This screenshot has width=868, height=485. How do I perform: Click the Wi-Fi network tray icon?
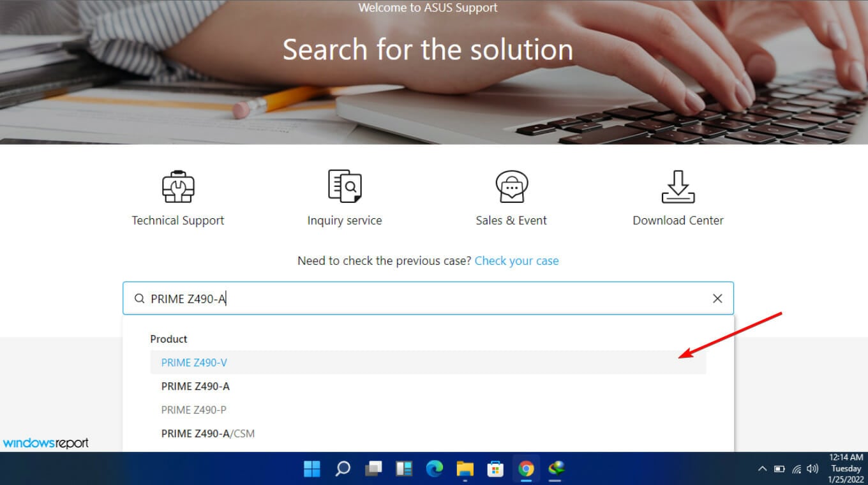797,469
